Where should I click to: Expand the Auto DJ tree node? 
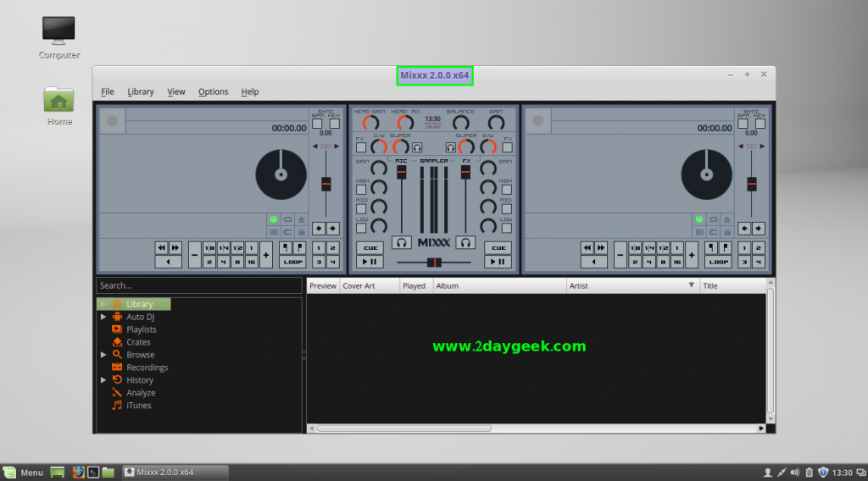click(x=103, y=317)
